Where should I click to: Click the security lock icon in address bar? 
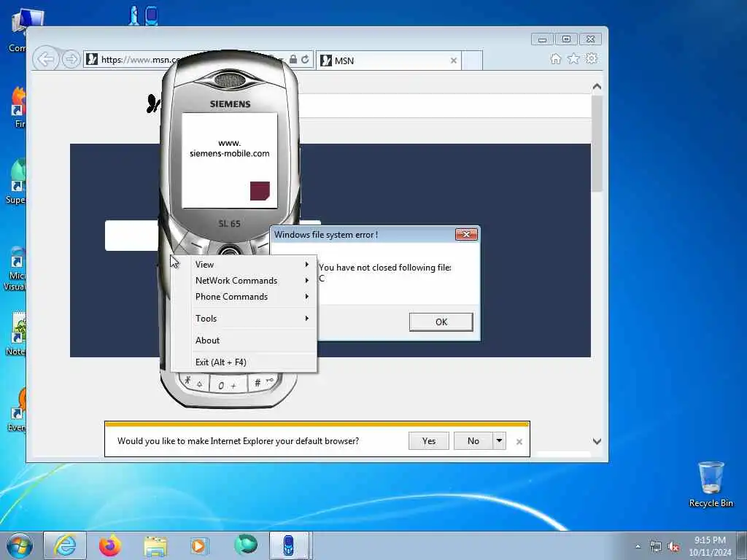(293, 60)
